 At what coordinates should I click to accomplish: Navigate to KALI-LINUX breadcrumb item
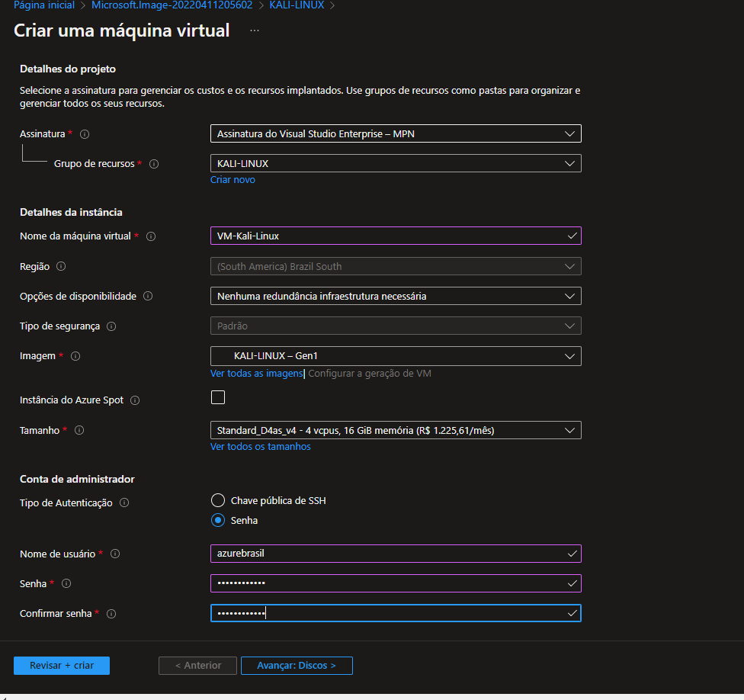click(x=297, y=5)
